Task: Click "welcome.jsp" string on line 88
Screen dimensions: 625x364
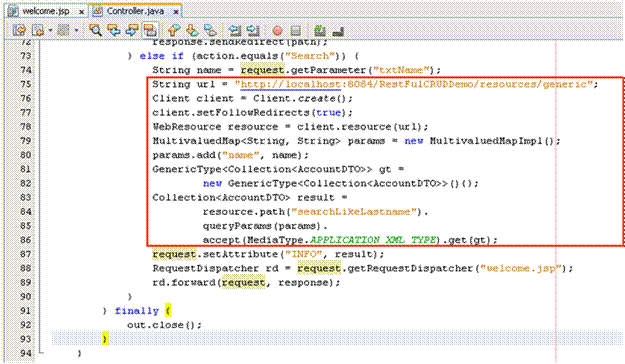Action: pos(521,268)
